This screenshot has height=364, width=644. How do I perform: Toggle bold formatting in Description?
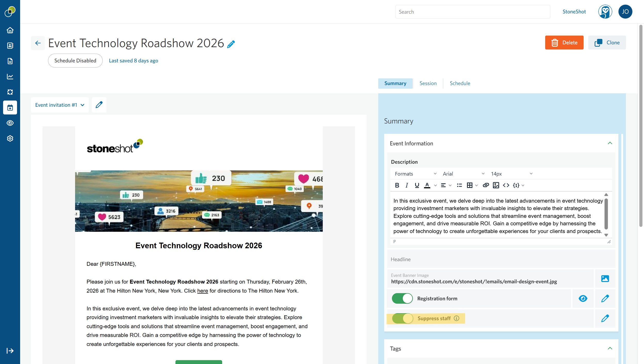(397, 185)
